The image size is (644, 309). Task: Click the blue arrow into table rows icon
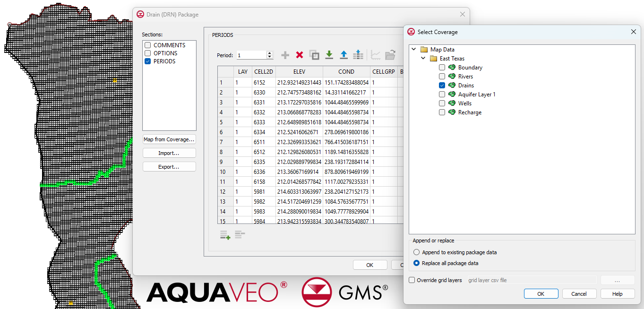(x=358, y=55)
